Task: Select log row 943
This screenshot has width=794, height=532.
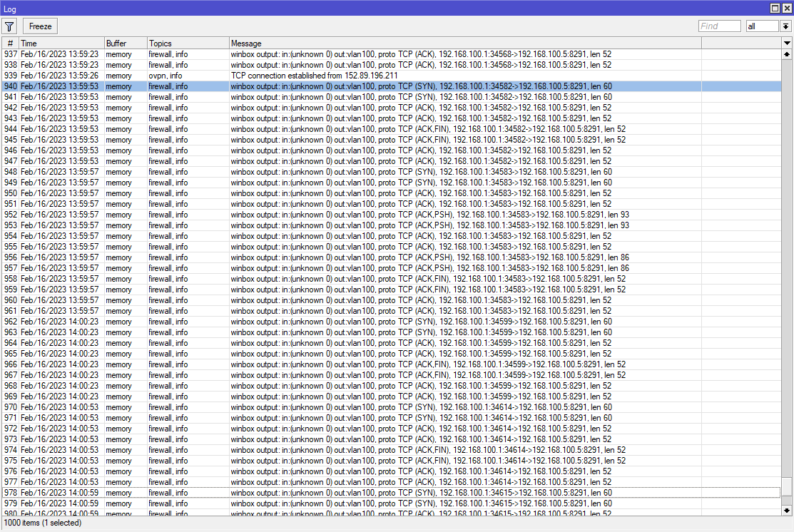Action: pyautogui.click(x=392, y=118)
